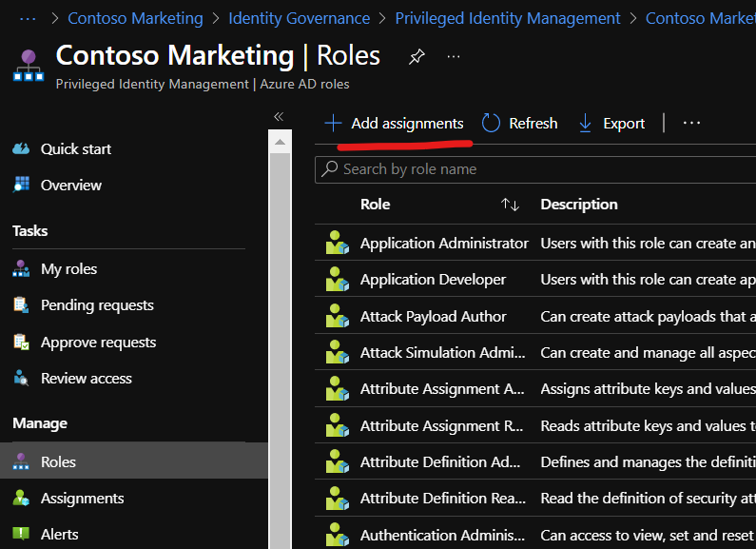Screen dimensions: 756x549
Task: Open more toolbar commands ellipsis
Action: [x=691, y=124]
